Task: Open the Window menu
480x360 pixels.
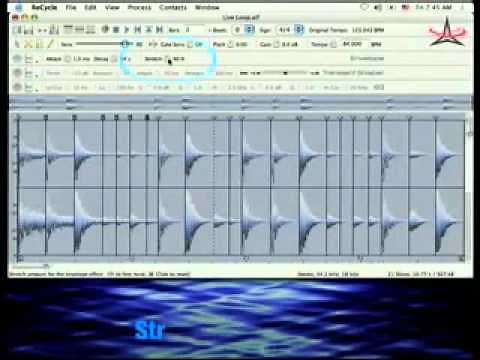Action: [x=207, y=7]
